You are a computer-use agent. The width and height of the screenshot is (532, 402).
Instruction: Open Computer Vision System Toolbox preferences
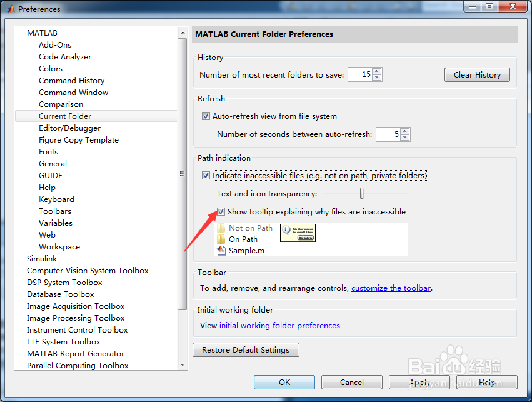point(88,270)
